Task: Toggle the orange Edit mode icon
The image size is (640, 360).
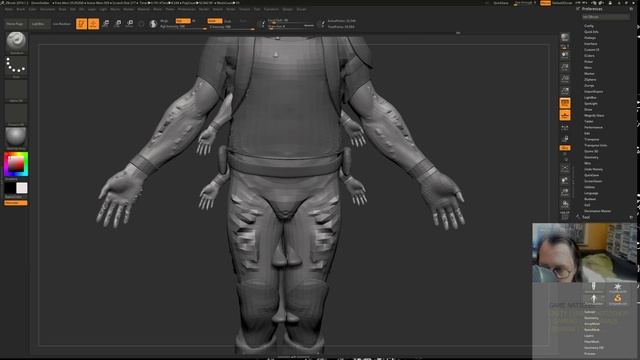Action: (x=81, y=24)
